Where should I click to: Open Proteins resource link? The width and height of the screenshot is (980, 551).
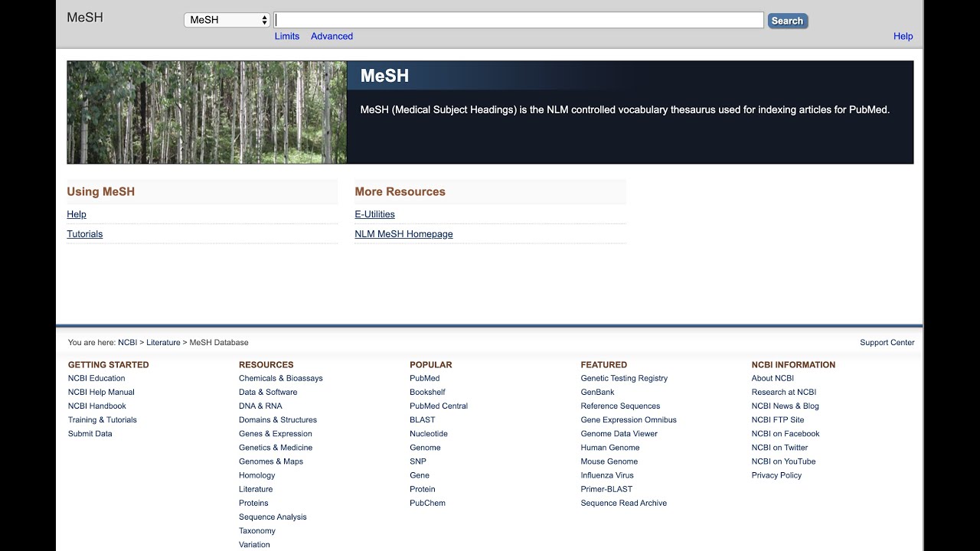click(x=253, y=502)
